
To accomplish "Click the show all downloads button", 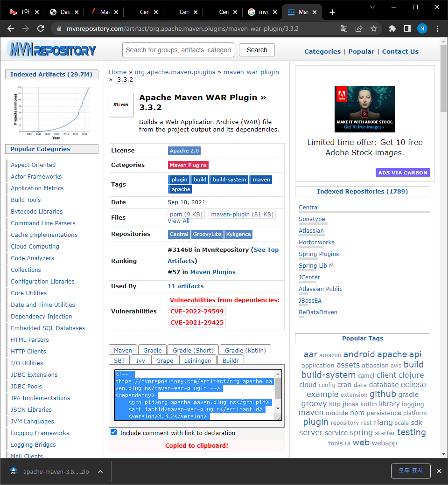I will [411, 471].
